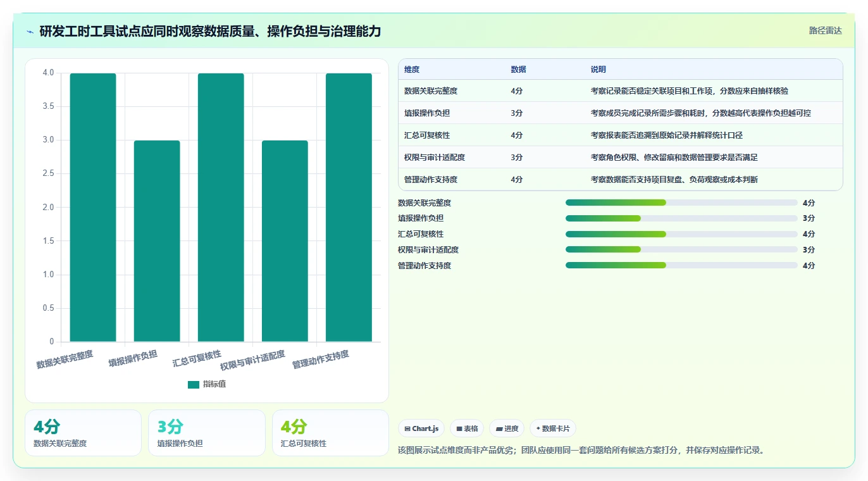Screen dimensions: 868x481
Task: Click the 表格 tag
Action: 467,428
